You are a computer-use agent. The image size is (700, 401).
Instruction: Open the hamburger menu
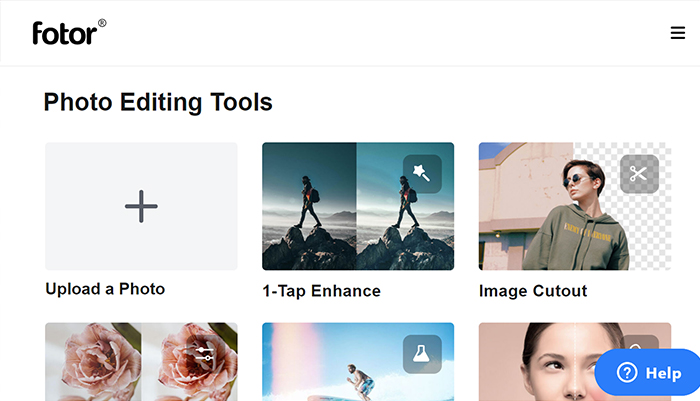(677, 33)
